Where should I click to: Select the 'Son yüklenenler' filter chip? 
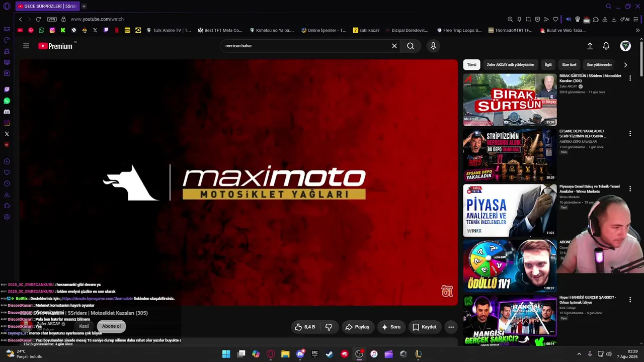599,65
